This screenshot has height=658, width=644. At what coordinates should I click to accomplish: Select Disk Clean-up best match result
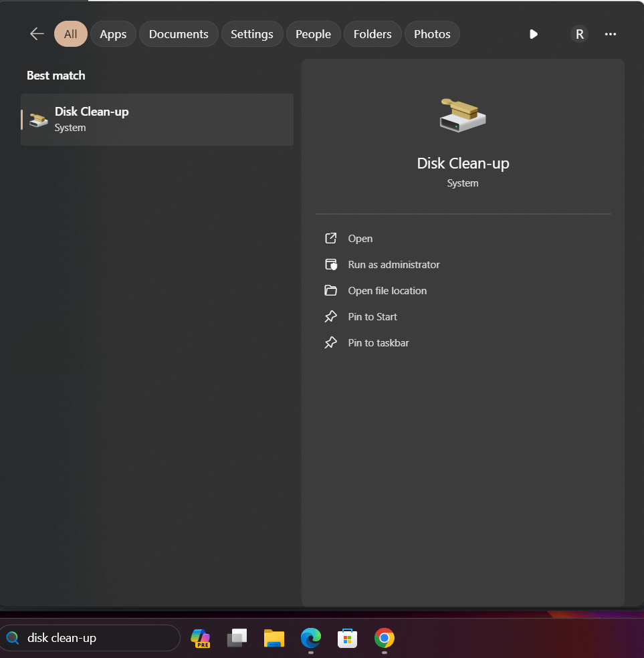pyautogui.click(x=157, y=120)
